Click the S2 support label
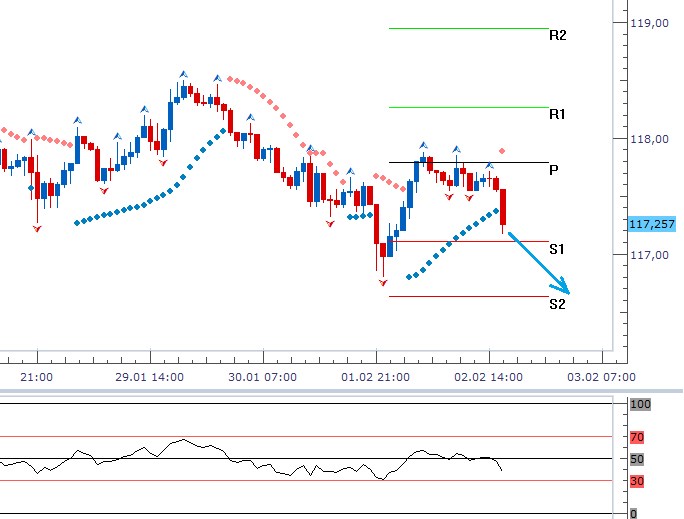This screenshot has width=684, height=519. click(x=558, y=303)
